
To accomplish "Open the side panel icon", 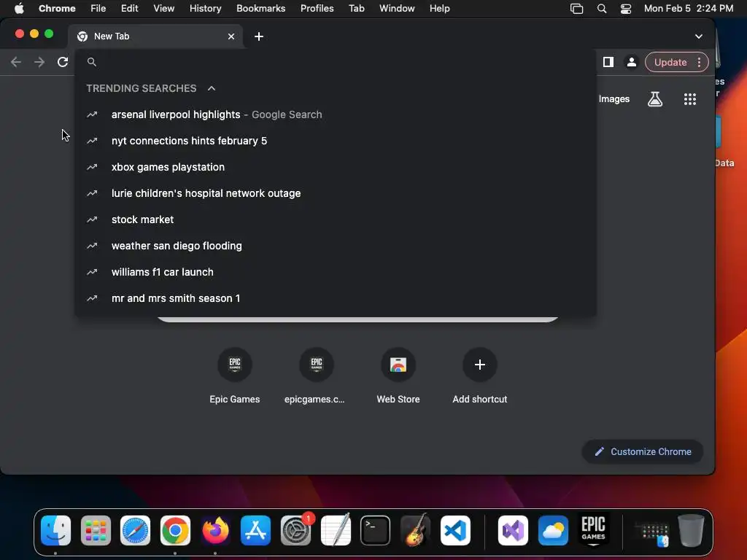I will (608, 62).
